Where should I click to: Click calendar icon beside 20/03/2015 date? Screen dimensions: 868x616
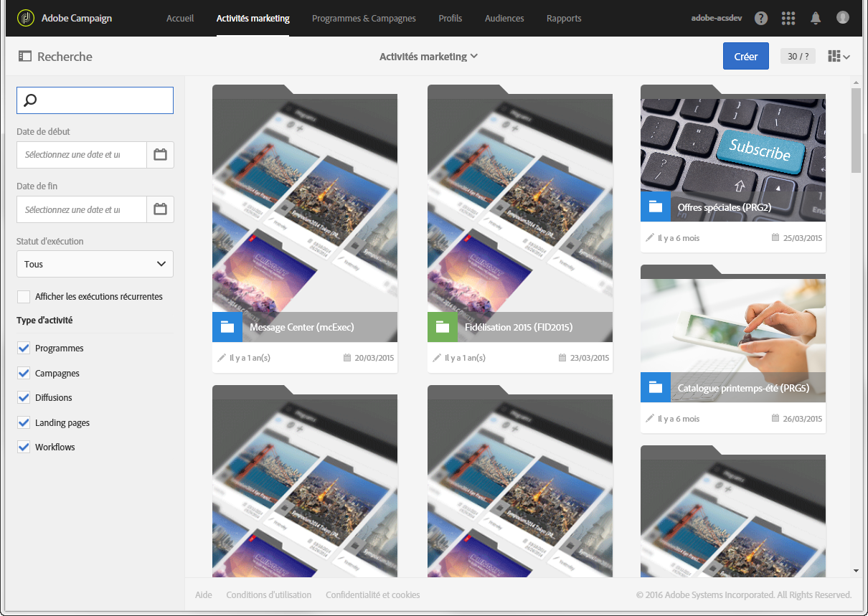(347, 358)
